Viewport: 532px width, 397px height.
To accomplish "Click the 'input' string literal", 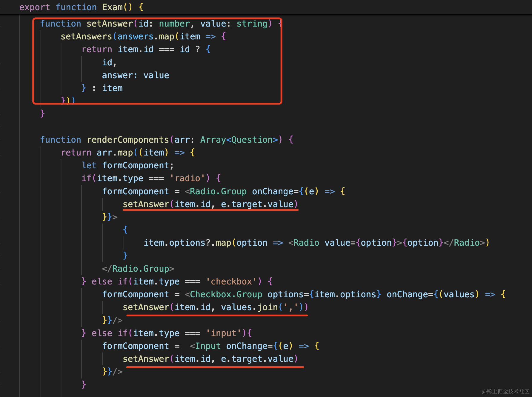I will (x=223, y=333).
